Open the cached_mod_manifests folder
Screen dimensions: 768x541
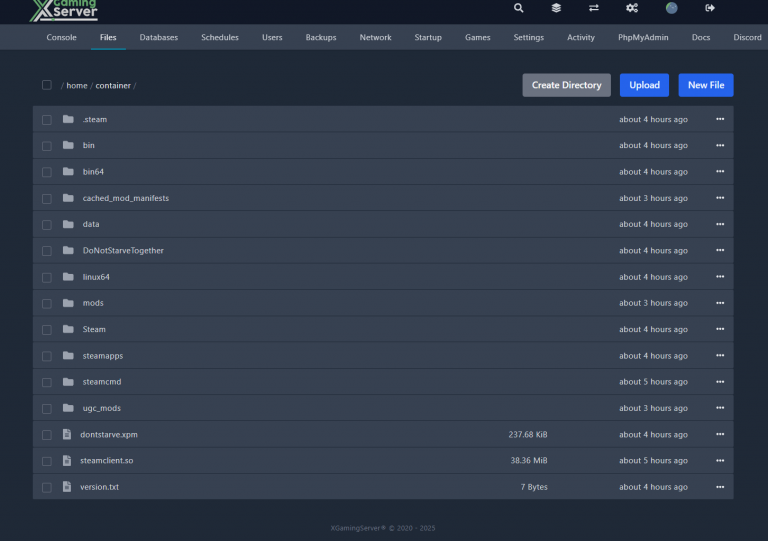pyautogui.click(x=125, y=198)
